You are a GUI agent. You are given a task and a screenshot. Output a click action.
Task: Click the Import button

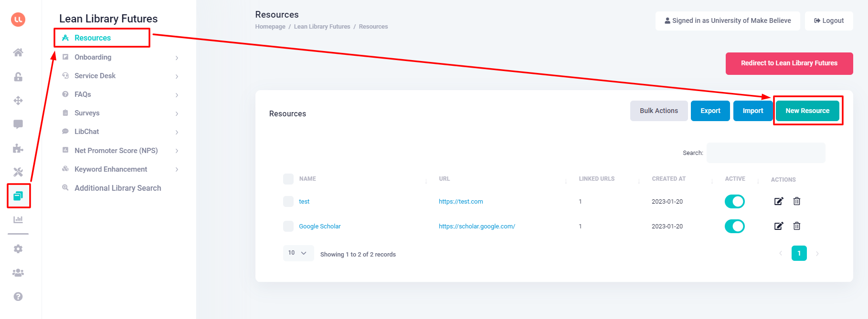click(753, 111)
